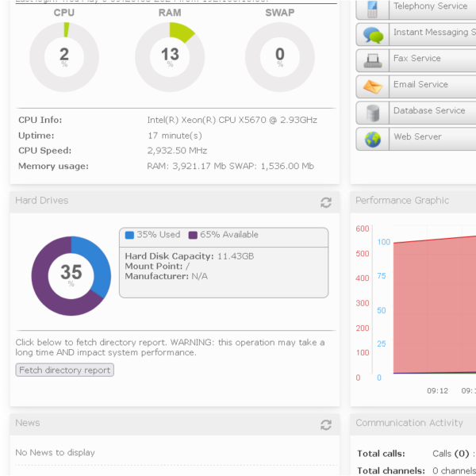The image size is (476, 476).
Task: Click the Hard Drives panel header
Action: pos(159,201)
